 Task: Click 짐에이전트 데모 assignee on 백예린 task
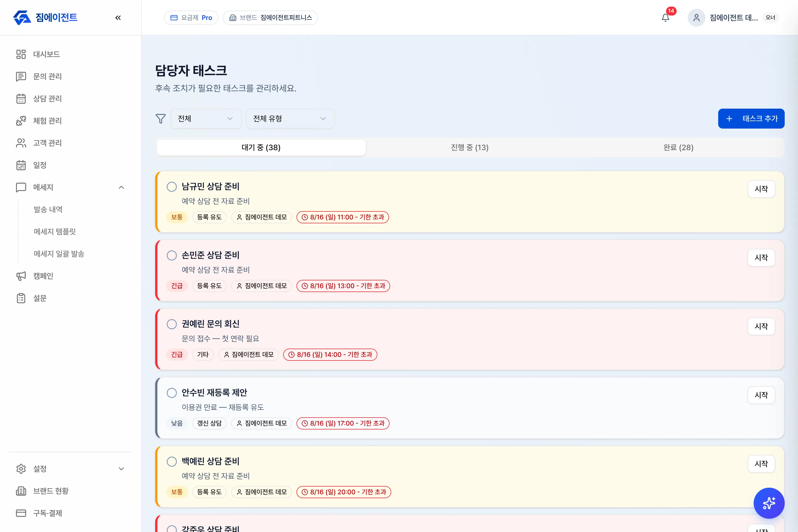[262, 492]
